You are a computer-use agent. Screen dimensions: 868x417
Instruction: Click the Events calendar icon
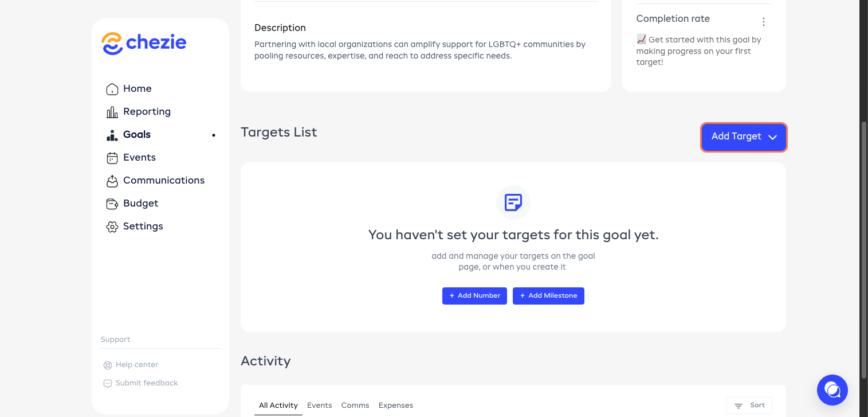tap(112, 158)
